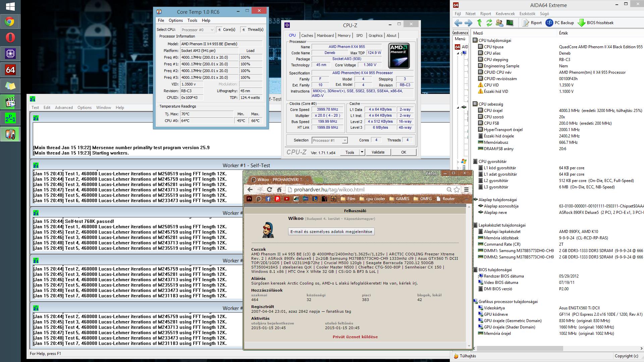Switch to the Graphics tab in CPU-Z
Screen dimensions: 644x362
pyautogui.click(x=375, y=36)
